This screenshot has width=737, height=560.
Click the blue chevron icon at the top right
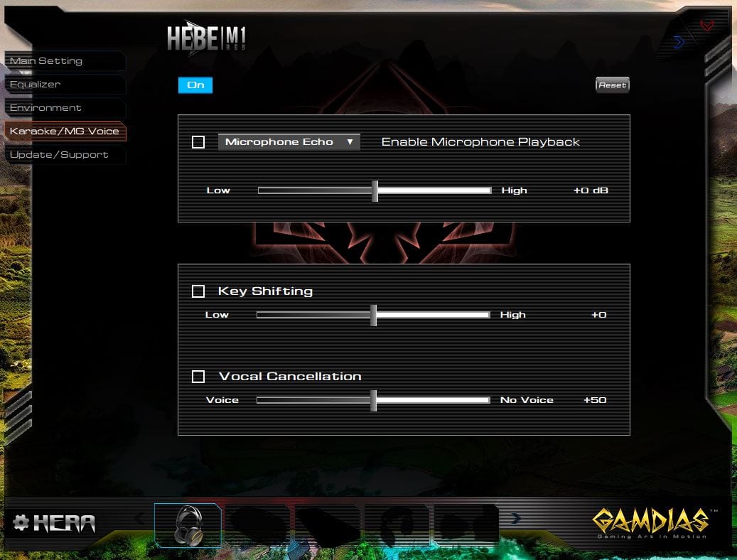tap(679, 43)
